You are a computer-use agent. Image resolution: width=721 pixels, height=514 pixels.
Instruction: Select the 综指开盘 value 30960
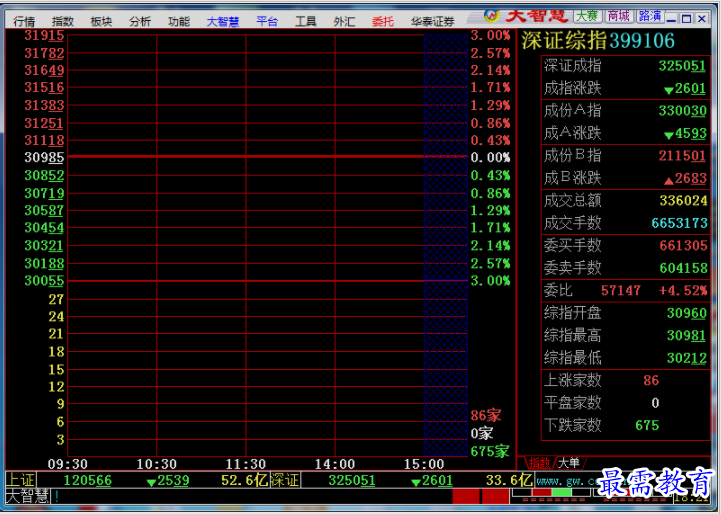click(x=687, y=313)
